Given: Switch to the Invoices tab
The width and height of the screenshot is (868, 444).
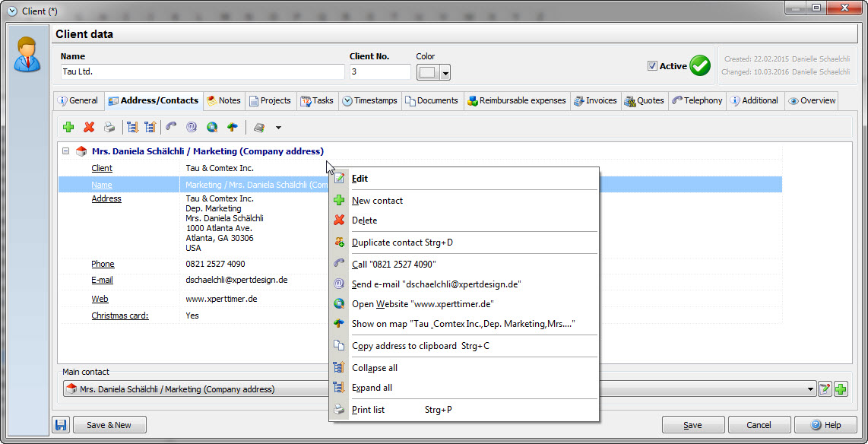Looking at the screenshot, I should [595, 100].
